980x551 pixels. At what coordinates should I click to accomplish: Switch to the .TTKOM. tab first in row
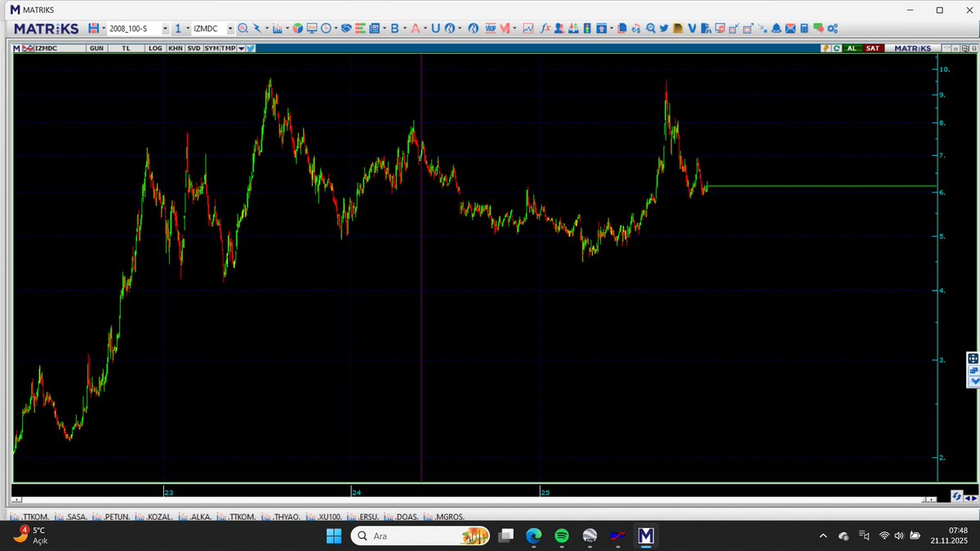[29, 517]
